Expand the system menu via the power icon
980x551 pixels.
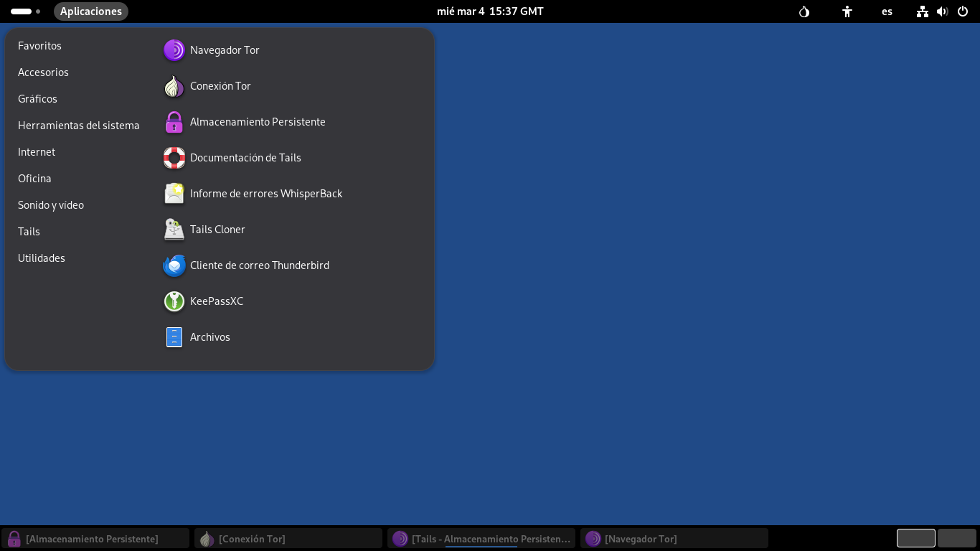click(963, 11)
